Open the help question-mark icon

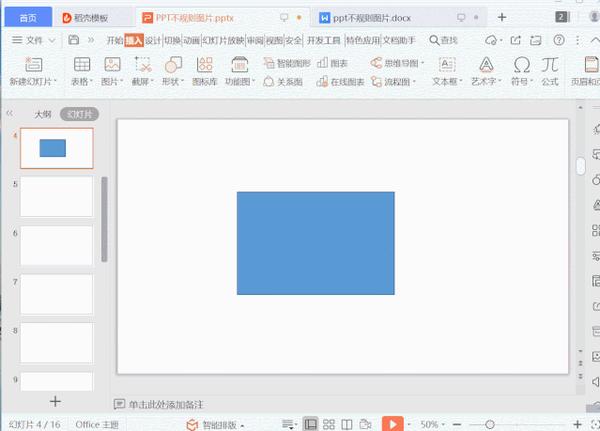pos(559,40)
